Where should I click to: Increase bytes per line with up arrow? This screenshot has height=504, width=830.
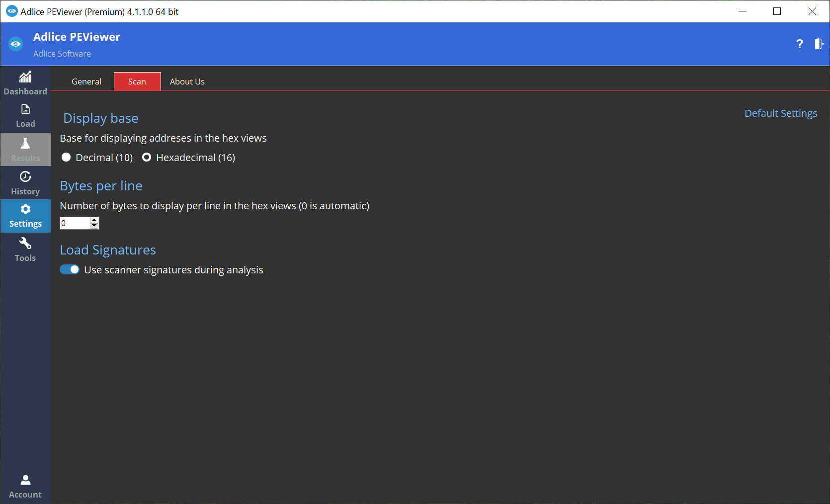[94, 220]
